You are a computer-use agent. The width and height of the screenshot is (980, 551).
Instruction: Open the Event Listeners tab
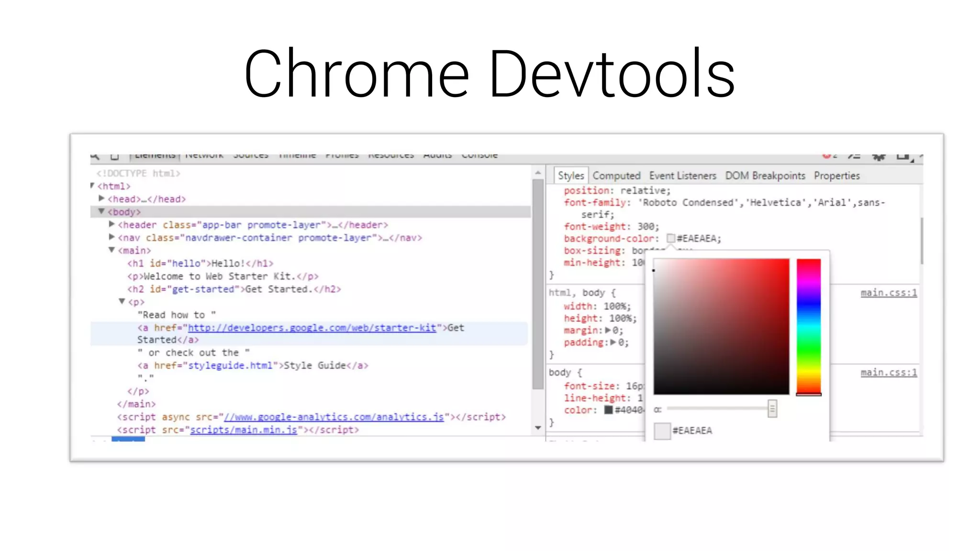[x=683, y=176]
